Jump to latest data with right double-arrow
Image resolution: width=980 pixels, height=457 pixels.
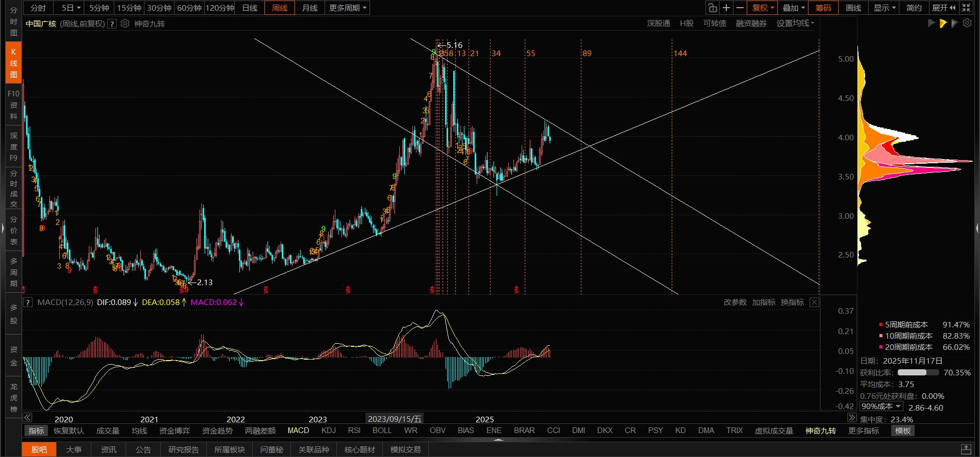coord(851,417)
